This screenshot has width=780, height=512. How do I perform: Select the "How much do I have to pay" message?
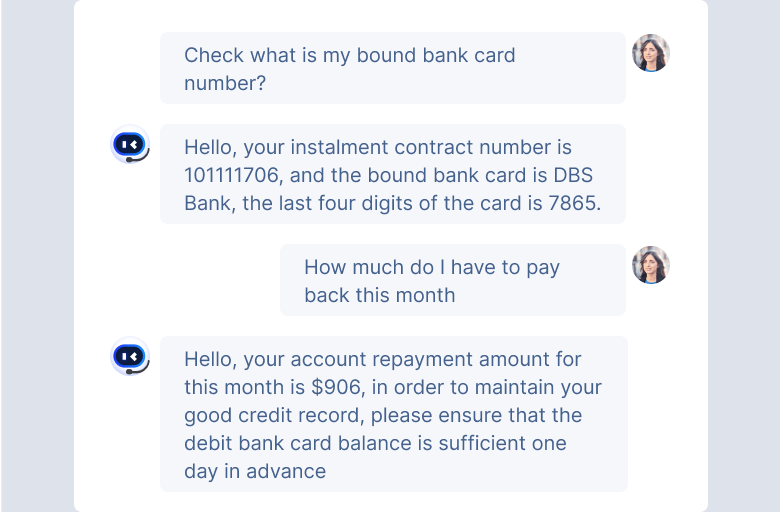[x=452, y=280]
